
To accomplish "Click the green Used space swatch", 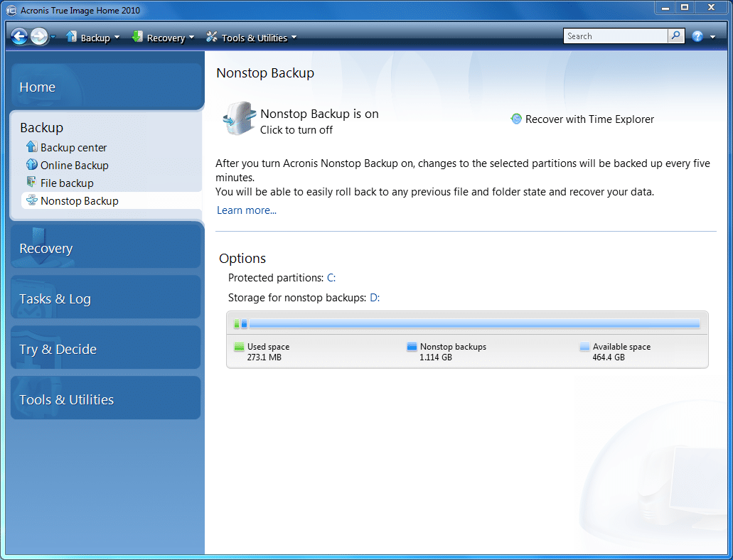I will pyautogui.click(x=239, y=346).
